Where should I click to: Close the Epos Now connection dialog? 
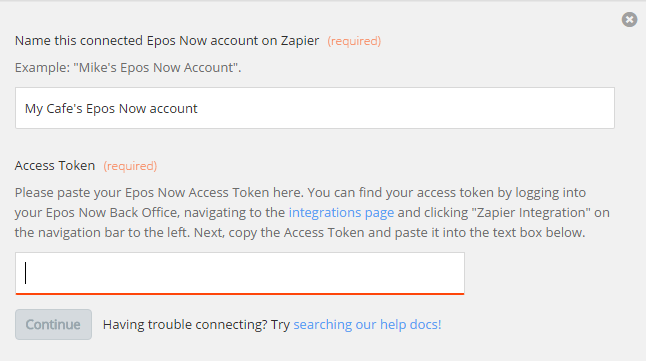point(629,19)
